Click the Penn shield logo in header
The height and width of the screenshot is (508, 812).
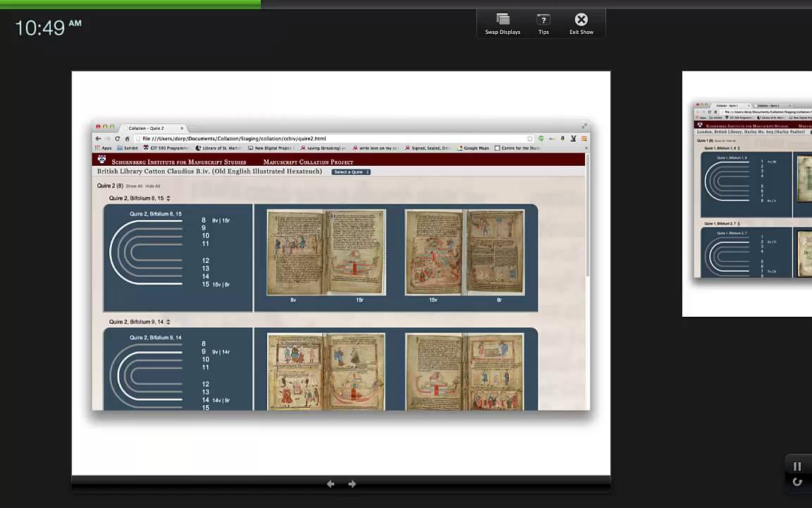coord(101,159)
